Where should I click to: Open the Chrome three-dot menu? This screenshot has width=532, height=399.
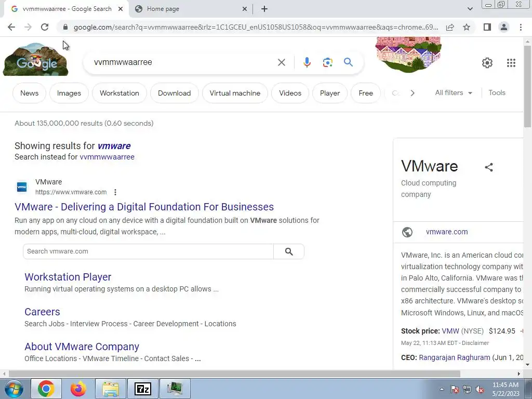521,27
